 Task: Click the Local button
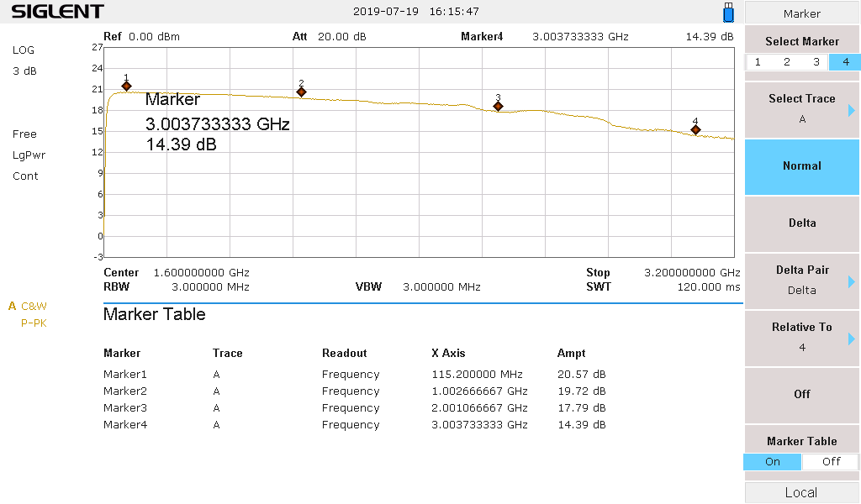(801, 492)
